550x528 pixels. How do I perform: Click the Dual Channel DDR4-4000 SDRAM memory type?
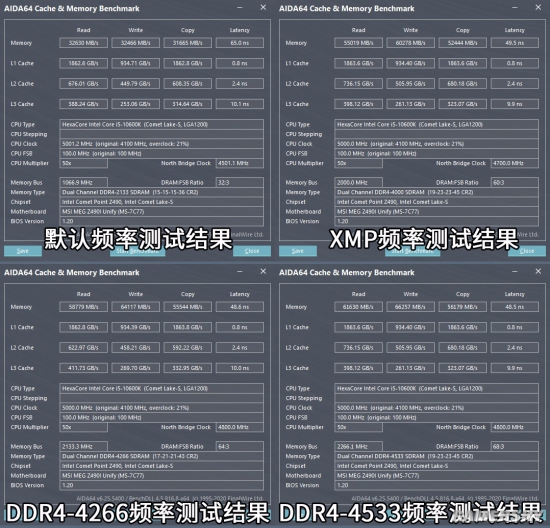tap(437, 192)
